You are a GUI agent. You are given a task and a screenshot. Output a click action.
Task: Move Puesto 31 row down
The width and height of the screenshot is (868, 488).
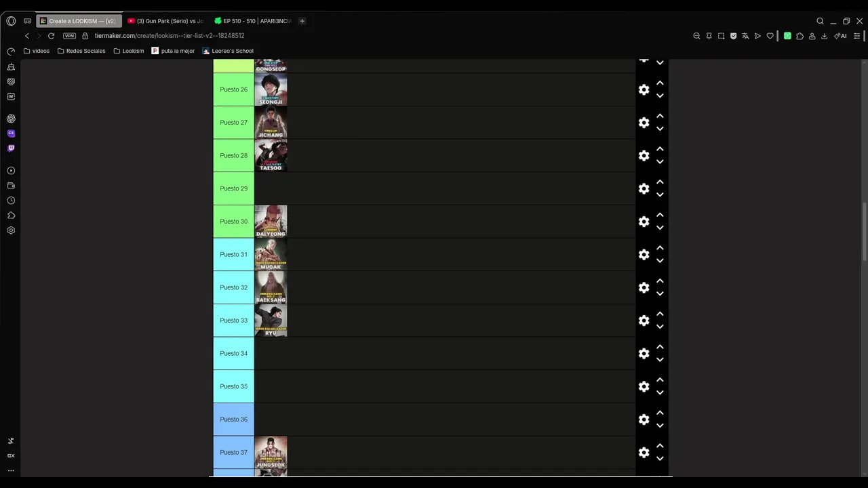point(660,261)
